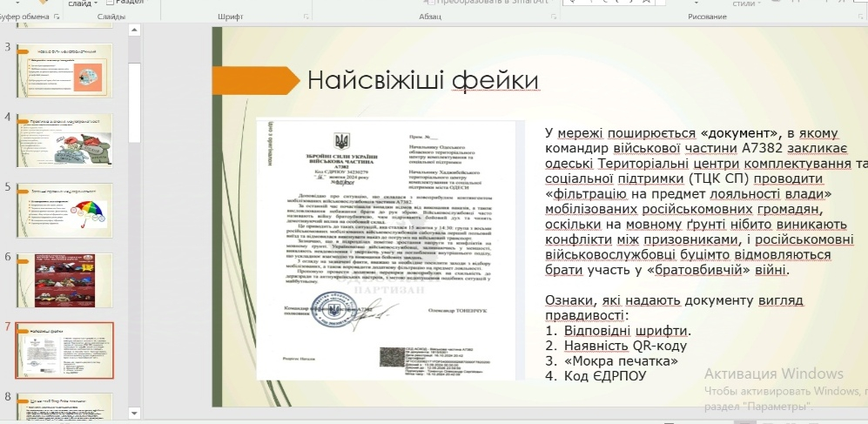Screen dimensions: 868x424
Task: Click the thumbnail pane scroll-up arrow
Action: click(x=135, y=30)
